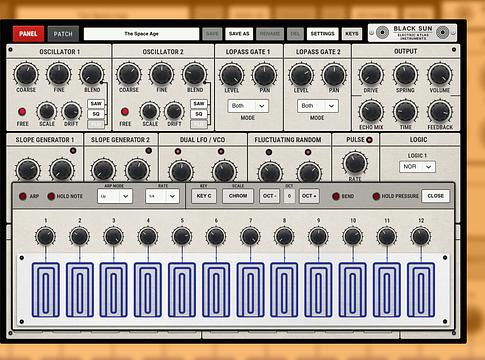Click the DEL button
Image resolution: width=485 pixels, height=360 pixels.
(295, 34)
